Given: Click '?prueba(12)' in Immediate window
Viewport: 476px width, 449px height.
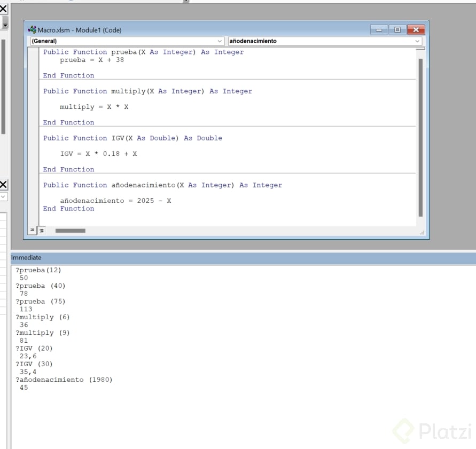Looking at the screenshot, I should tap(38, 270).
